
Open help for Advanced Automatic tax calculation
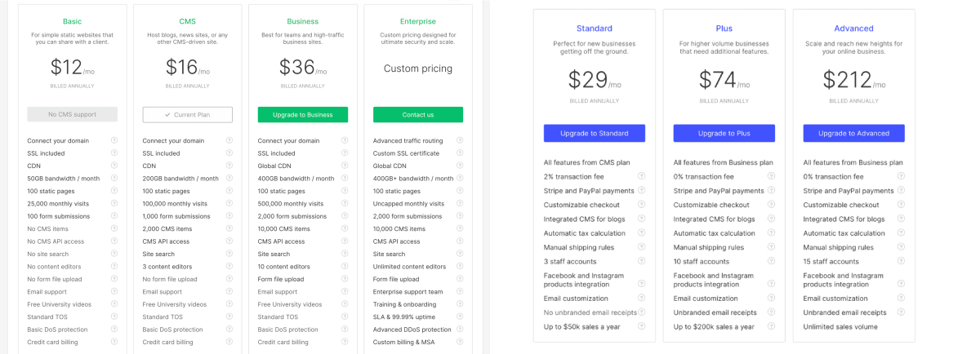click(902, 233)
